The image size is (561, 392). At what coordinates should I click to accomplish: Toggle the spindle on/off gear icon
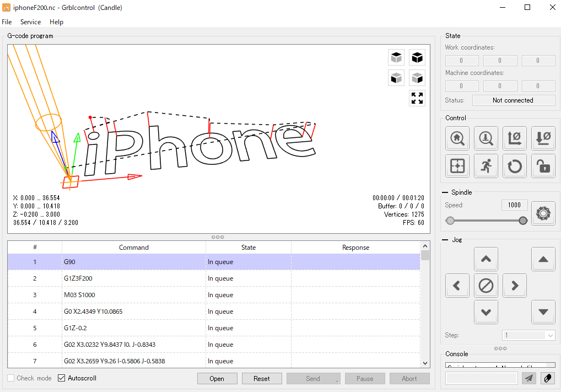point(543,213)
